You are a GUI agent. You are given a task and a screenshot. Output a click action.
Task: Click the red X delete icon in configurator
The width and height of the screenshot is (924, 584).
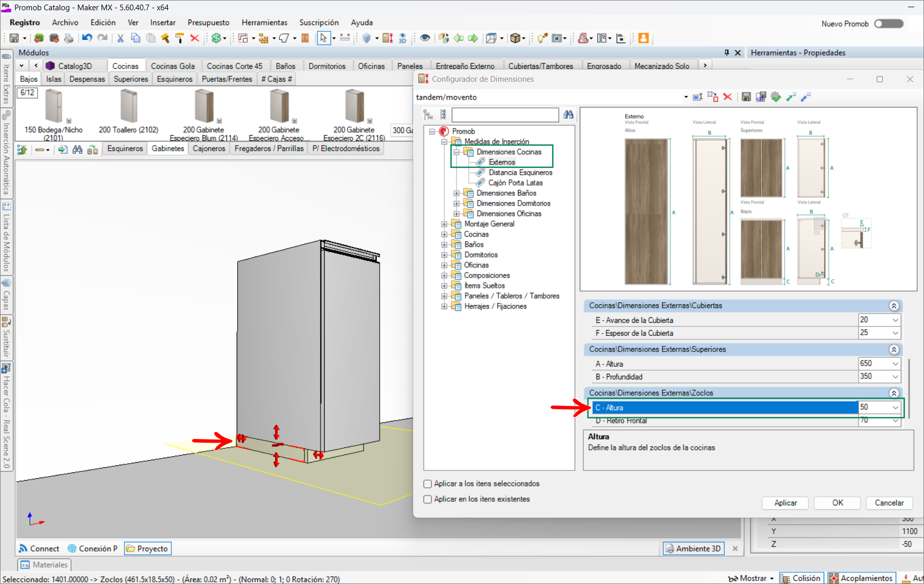coord(727,97)
